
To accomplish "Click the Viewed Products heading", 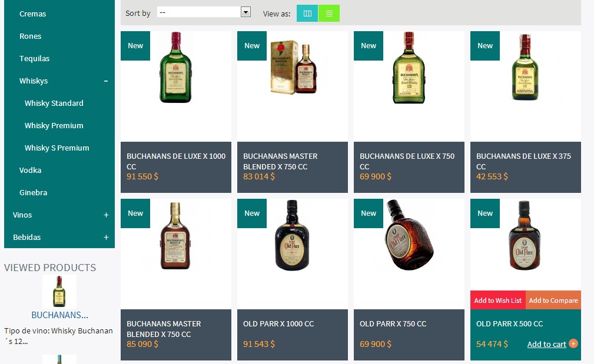I will (x=50, y=268).
